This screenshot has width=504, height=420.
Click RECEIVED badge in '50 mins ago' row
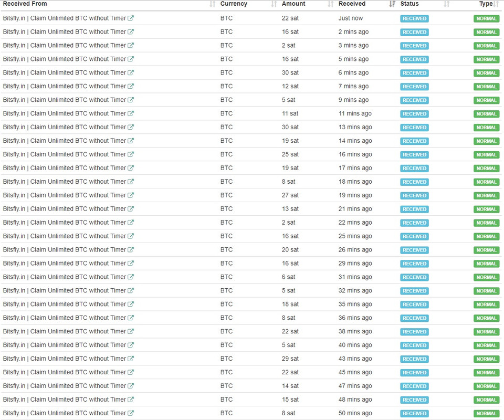(414, 413)
